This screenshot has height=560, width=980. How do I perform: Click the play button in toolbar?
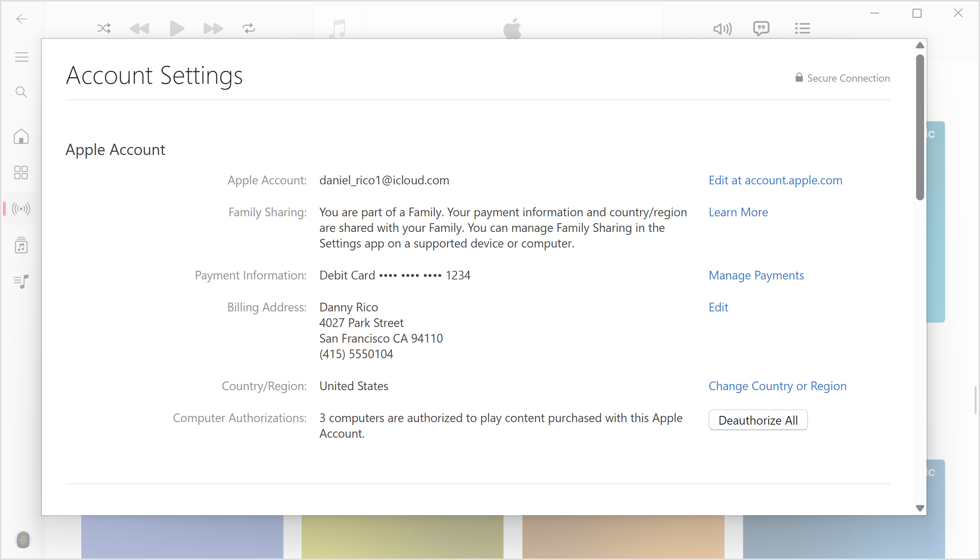point(176,28)
